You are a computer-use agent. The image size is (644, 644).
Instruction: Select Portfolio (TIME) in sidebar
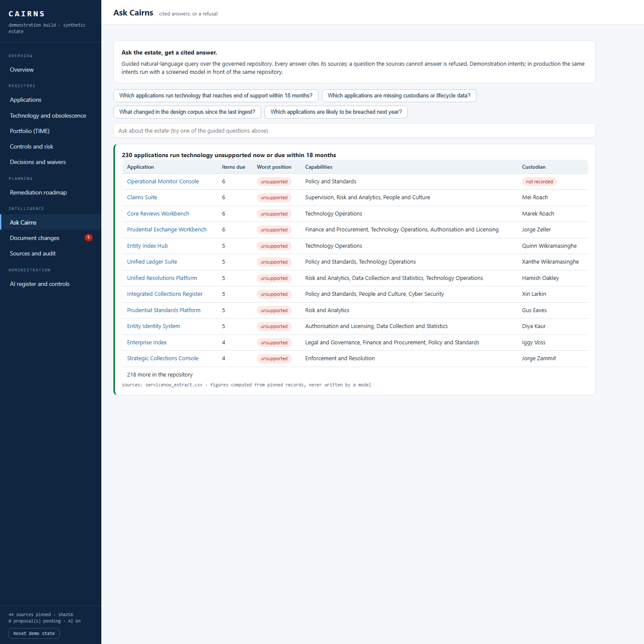click(x=51, y=131)
